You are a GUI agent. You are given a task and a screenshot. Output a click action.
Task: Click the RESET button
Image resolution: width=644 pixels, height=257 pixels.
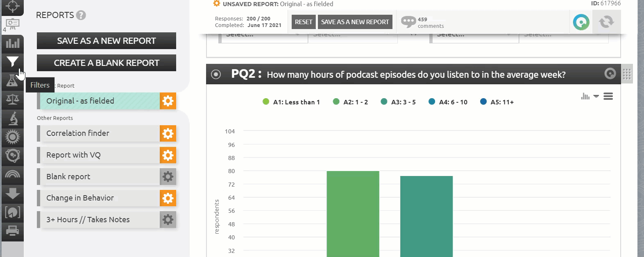304,22
